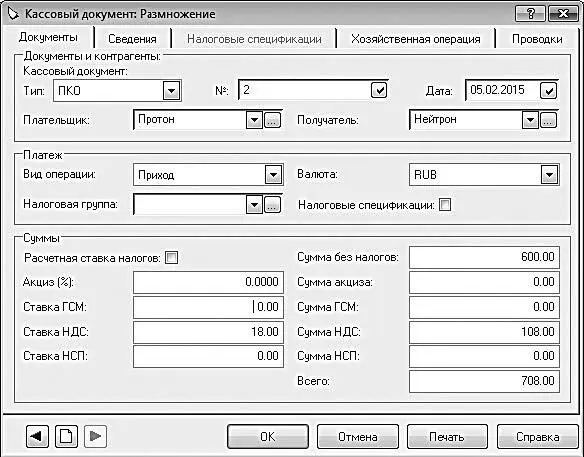This screenshot has width=584, height=457.
Task: Click the Ставка НДС input field
Action: (x=208, y=331)
